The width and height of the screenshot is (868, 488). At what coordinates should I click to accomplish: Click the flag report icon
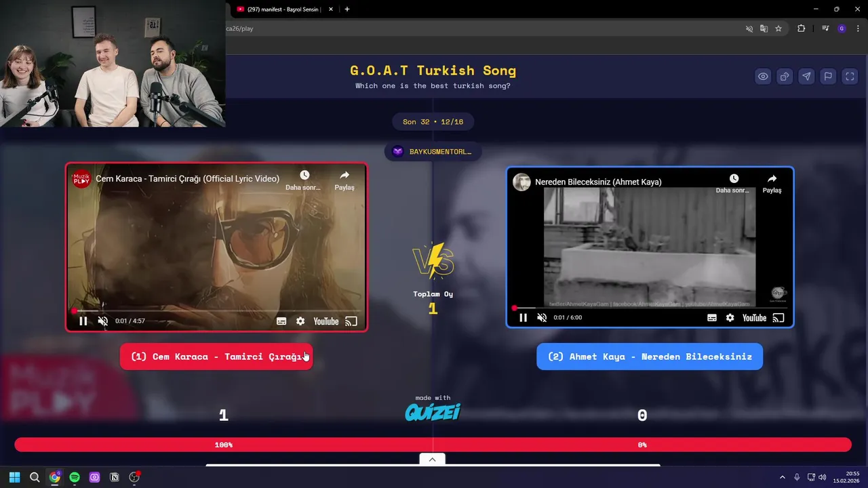click(x=828, y=77)
